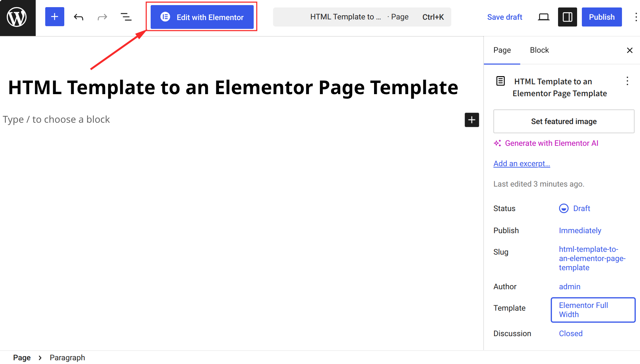Change publish date from Immediately

[580, 231]
